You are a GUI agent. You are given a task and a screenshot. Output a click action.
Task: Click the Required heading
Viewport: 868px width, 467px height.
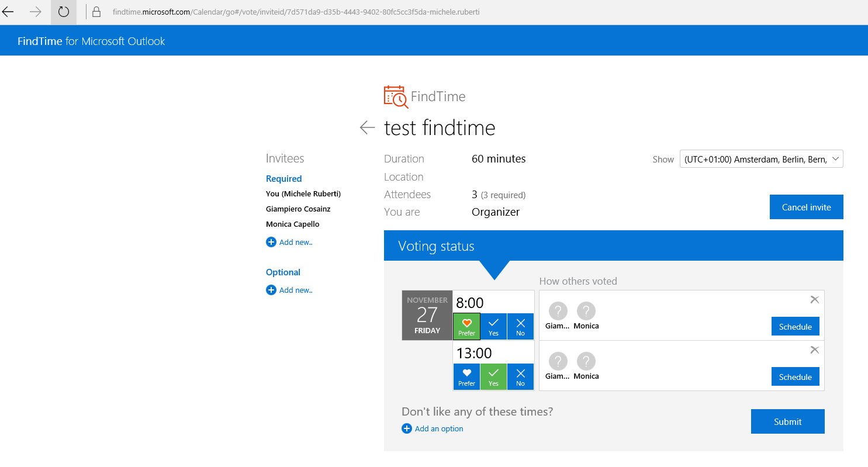tap(283, 179)
